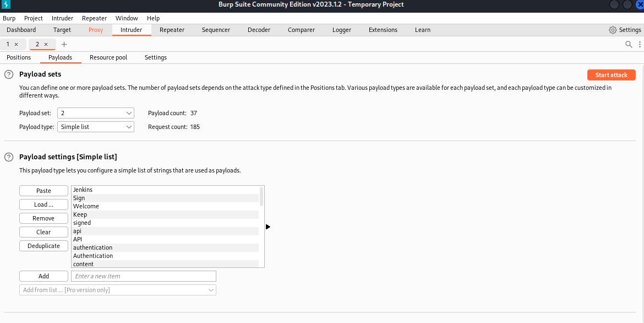Image resolution: width=644 pixels, height=323 pixels.
Task: Select the Keep payload entry
Action: click(x=165, y=214)
